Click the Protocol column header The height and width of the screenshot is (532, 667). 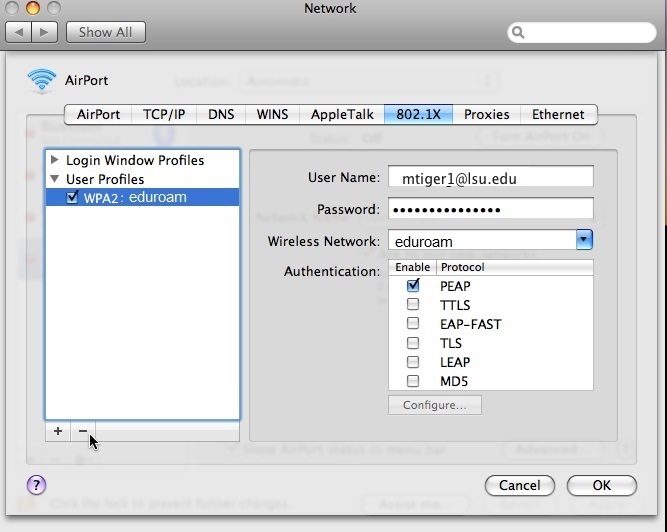[x=515, y=267]
